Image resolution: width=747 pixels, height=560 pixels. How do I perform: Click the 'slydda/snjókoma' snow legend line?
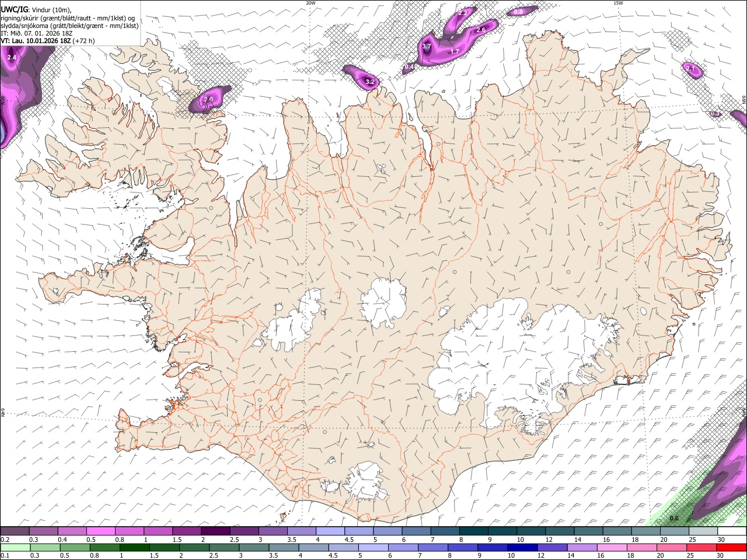pyautogui.click(x=69, y=26)
